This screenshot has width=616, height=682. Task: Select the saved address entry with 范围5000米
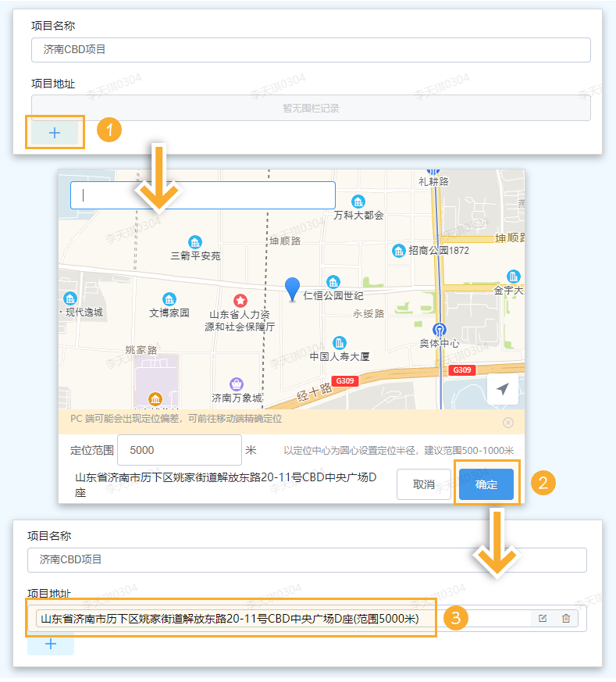click(x=230, y=619)
